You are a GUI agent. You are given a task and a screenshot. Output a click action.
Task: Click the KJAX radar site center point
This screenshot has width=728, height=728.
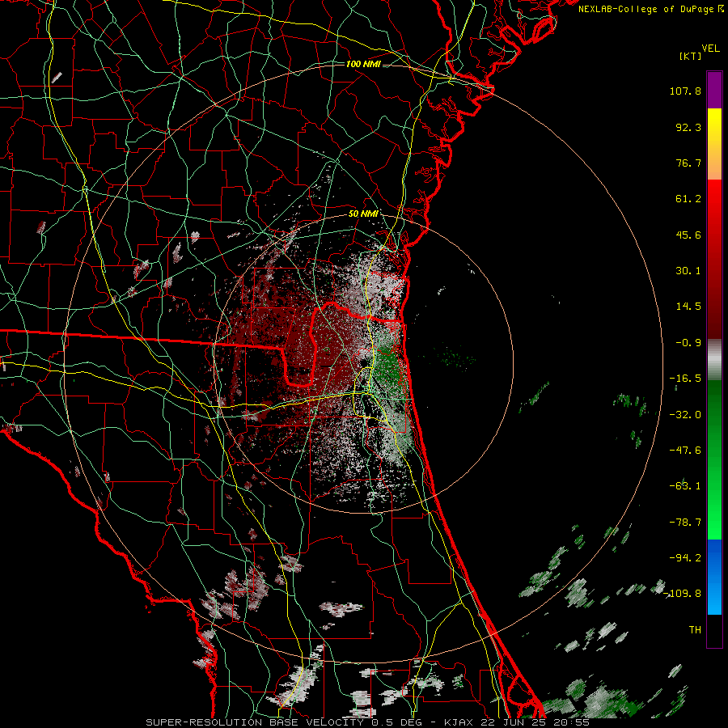tap(364, 362)
